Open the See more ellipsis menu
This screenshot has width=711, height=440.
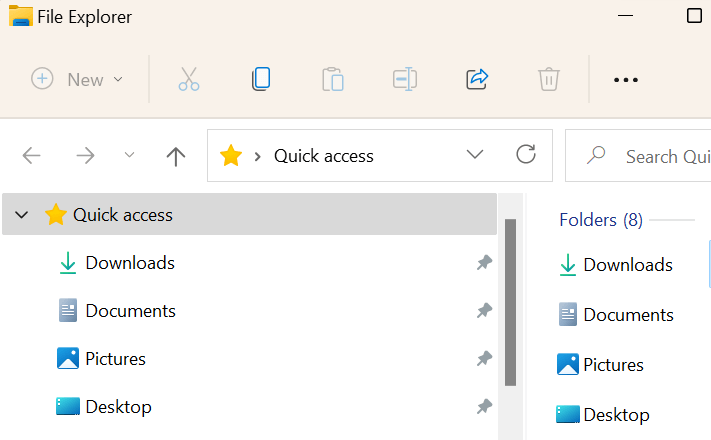(626, 80)
